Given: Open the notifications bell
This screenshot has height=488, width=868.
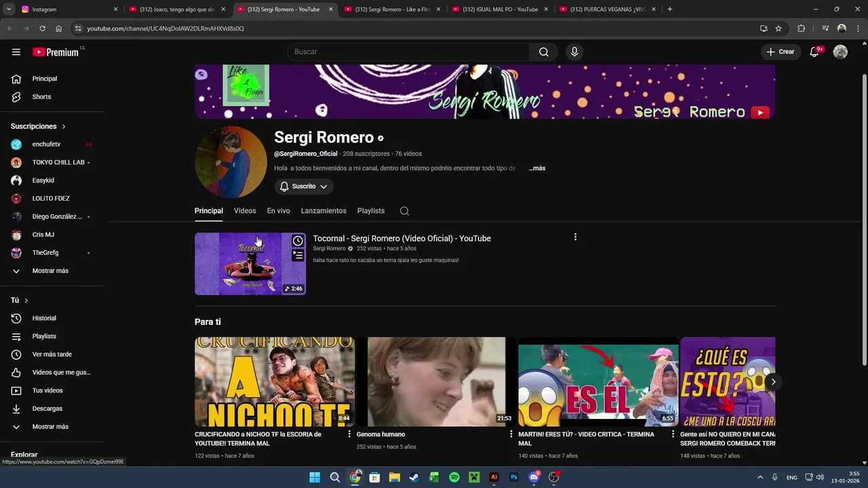Looking at the screenshot, I should (815, 52).
